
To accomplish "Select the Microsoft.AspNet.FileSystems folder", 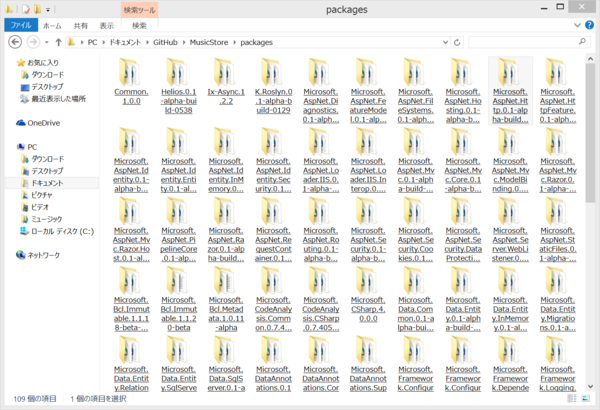I will tap(416, 91).
